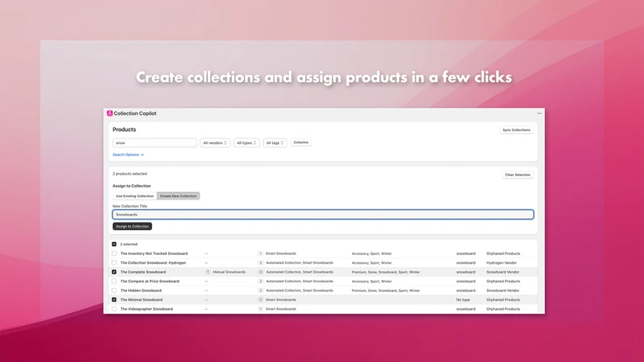Uncheck The Minimal Snowboard checkbox

click(x=114, y=299)
